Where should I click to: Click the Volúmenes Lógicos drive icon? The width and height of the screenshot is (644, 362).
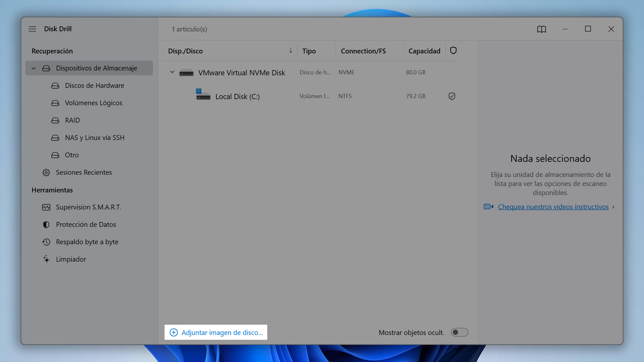(55, 103)
